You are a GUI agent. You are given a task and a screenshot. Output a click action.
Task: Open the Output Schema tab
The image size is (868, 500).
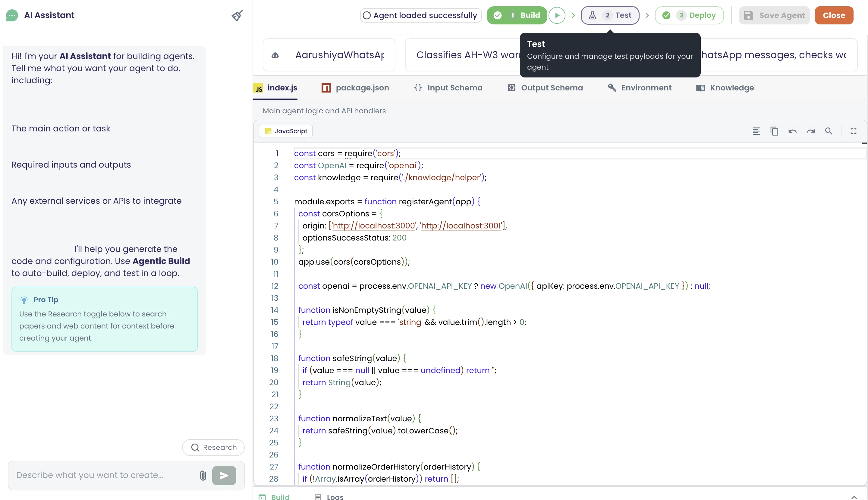[x=545, y=88]
